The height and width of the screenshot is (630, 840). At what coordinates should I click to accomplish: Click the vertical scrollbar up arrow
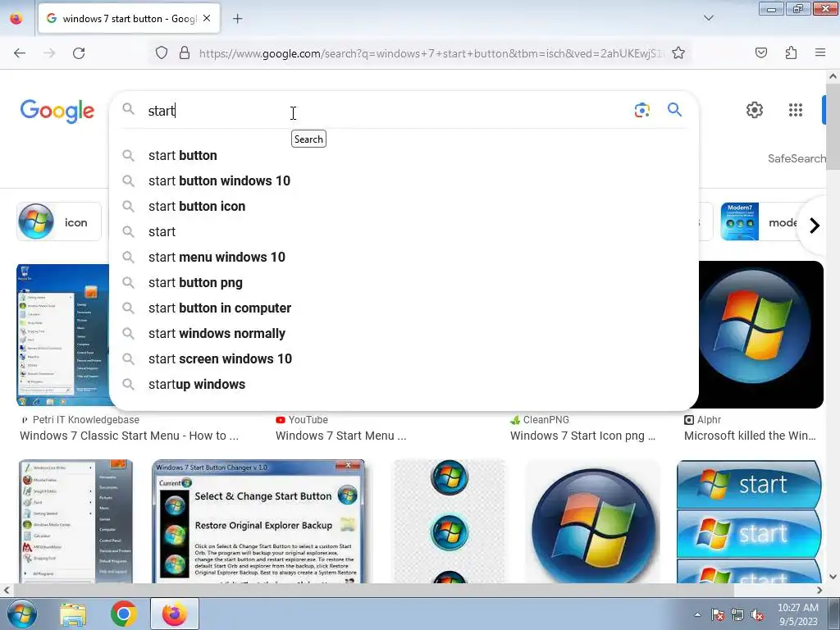click(x=833, y=76)
